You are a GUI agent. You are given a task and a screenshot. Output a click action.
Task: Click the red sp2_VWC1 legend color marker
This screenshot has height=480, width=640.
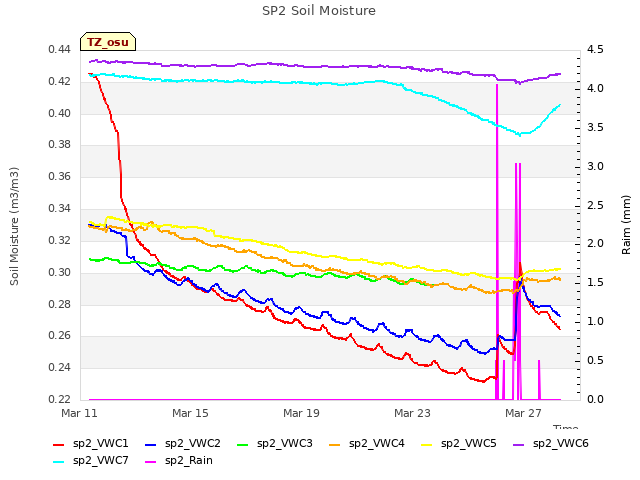[59, 445]
